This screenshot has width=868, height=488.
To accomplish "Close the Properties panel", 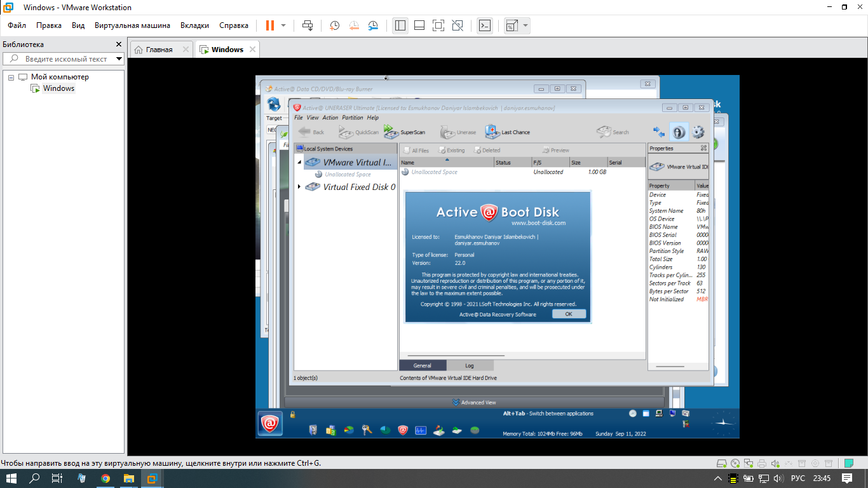I will click(x=703, y=148).
